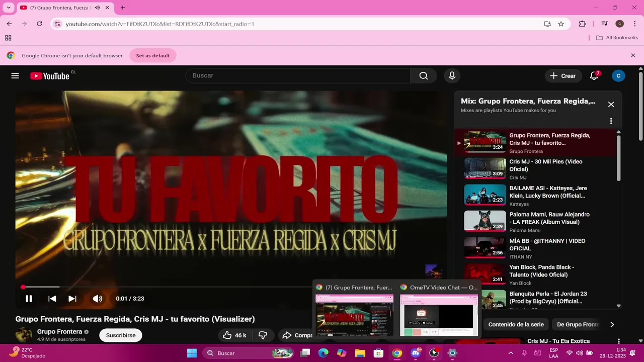Close the Grupo Frontera tab

pyautogui.click(x=107, y=8)
